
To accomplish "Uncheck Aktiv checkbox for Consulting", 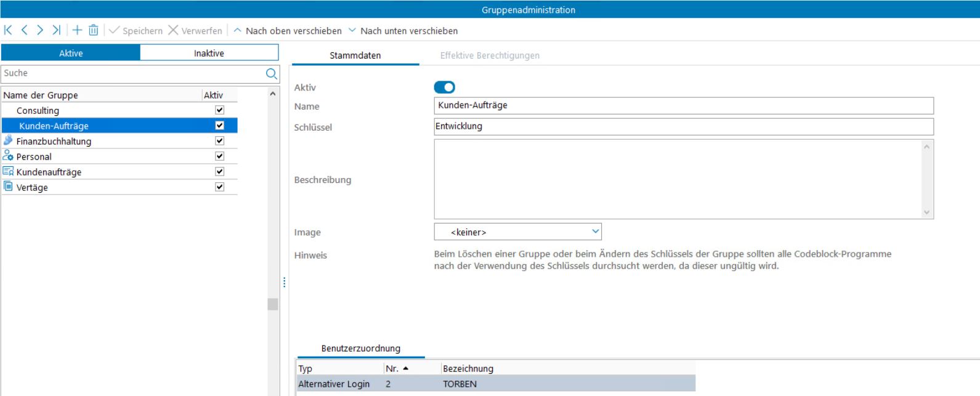I will 219,110.
